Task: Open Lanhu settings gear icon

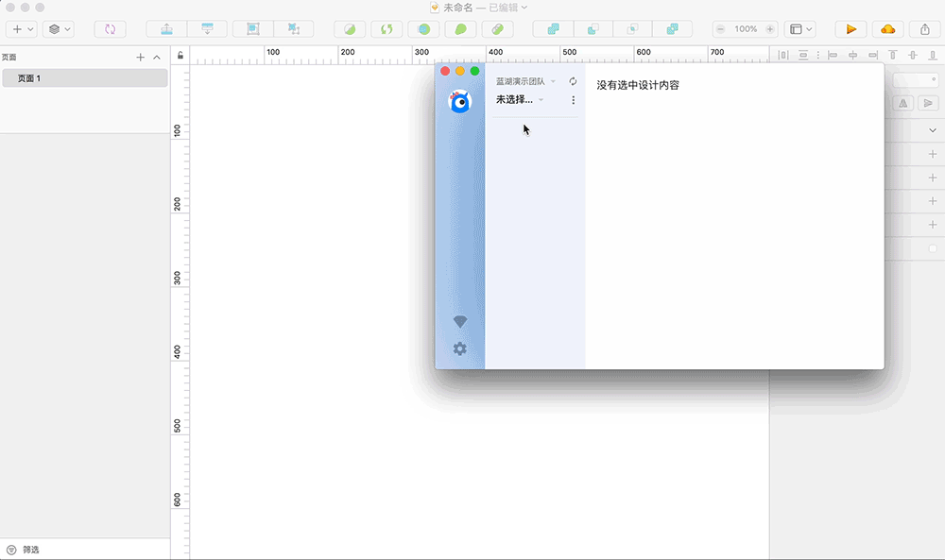Action: [460, 348]
